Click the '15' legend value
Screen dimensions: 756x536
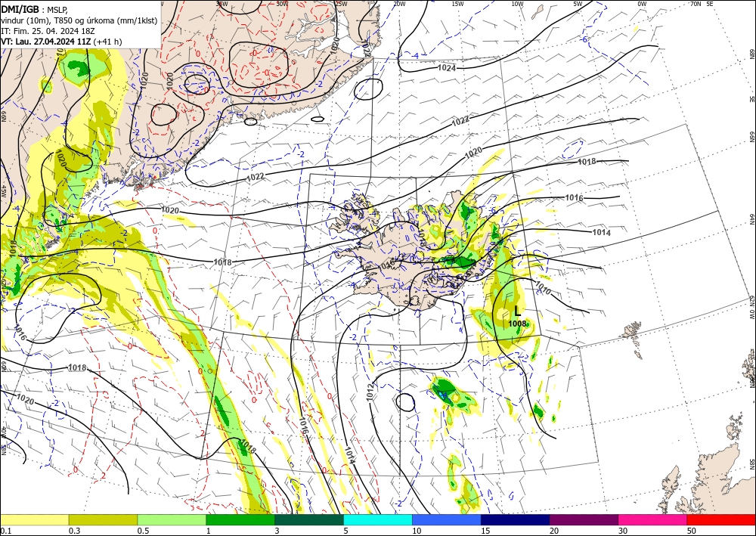tap(485, 531)
